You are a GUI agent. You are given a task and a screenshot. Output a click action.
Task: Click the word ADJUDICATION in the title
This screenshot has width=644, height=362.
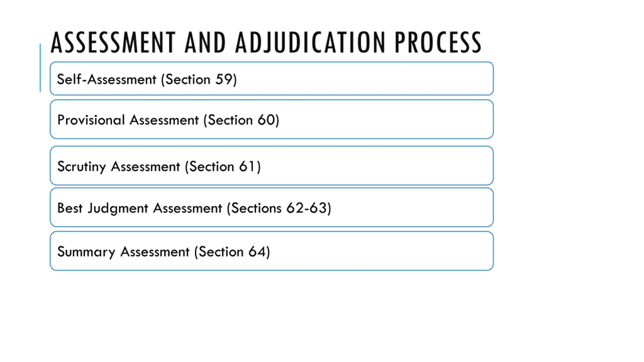[x=310, y=42]
